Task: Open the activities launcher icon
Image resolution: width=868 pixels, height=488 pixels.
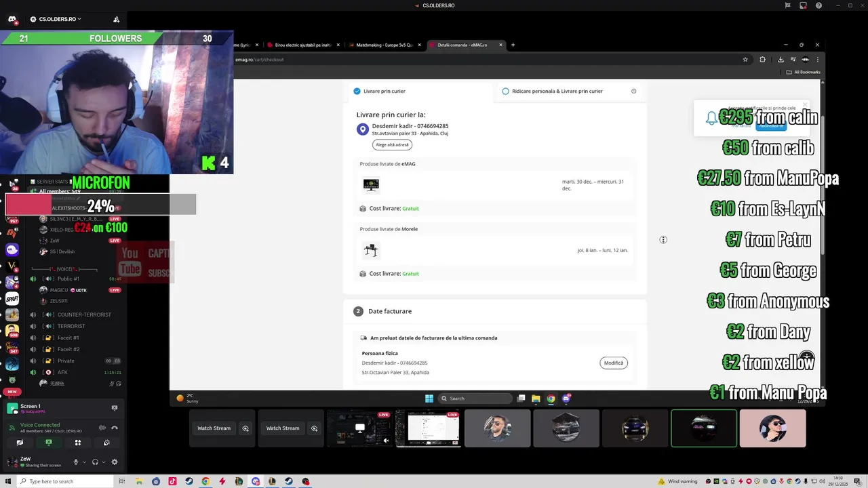Action: click(x=78, y=443)
